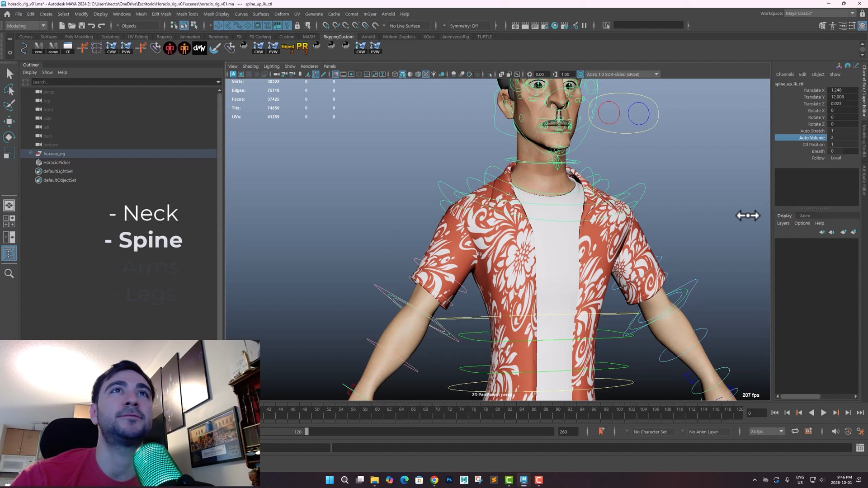This screenshot has width=868, height=488.
Task: Open the Workspace Maya Classic dropdown
Action: (820, 13)
